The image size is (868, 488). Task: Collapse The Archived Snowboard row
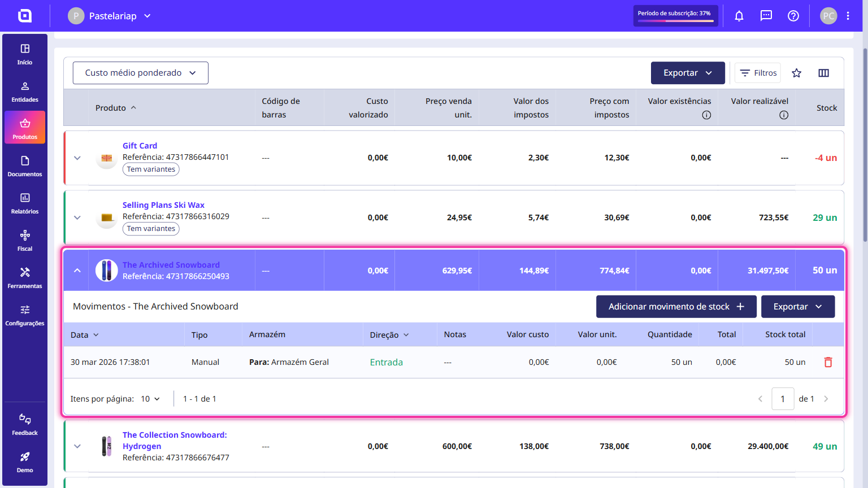(77, 271)
